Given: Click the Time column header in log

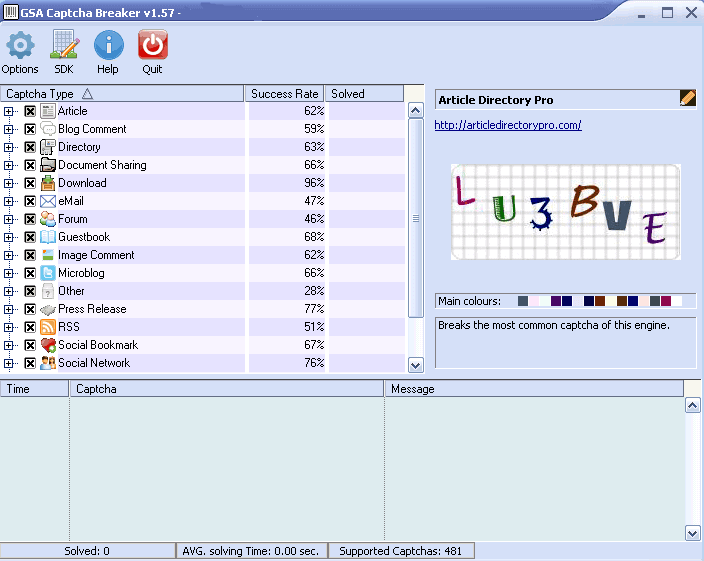Looking at the screenshot, I should [34, 389].
